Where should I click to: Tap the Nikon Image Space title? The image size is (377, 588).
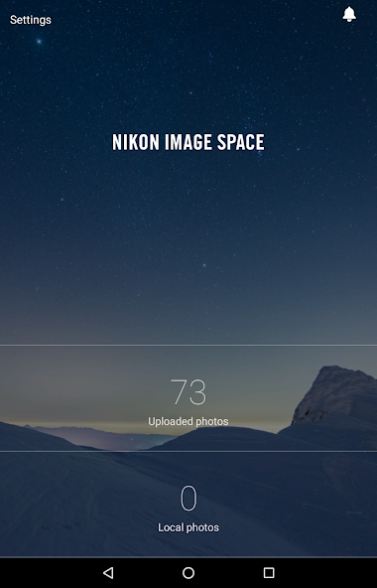click(x=188, y=142)
